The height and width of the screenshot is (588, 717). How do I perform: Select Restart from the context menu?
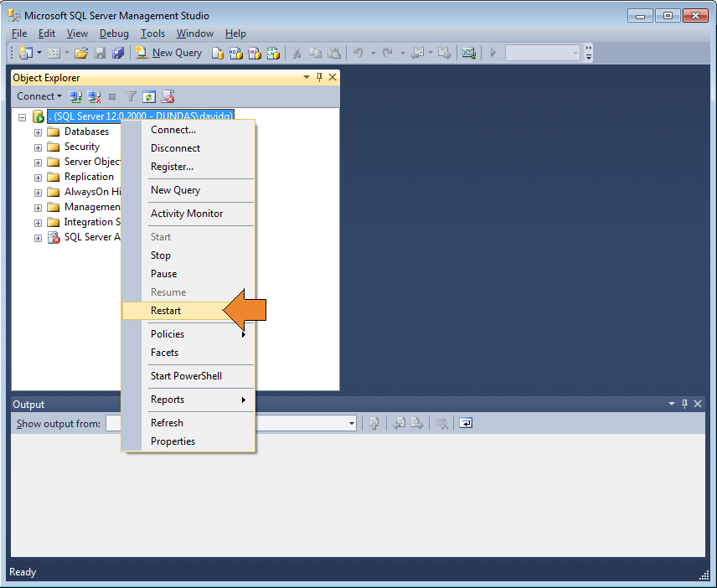coord(166,310)
